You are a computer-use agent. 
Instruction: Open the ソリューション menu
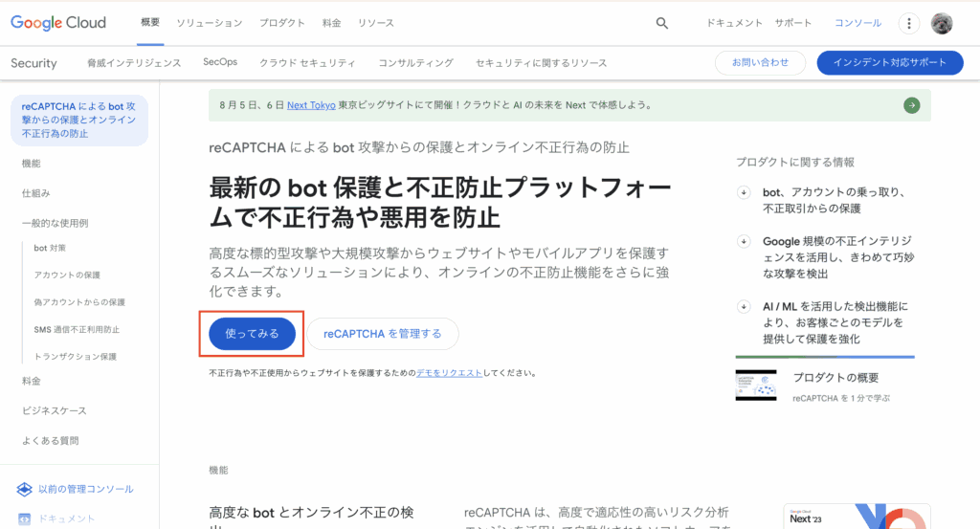click(x=209, y=23)
